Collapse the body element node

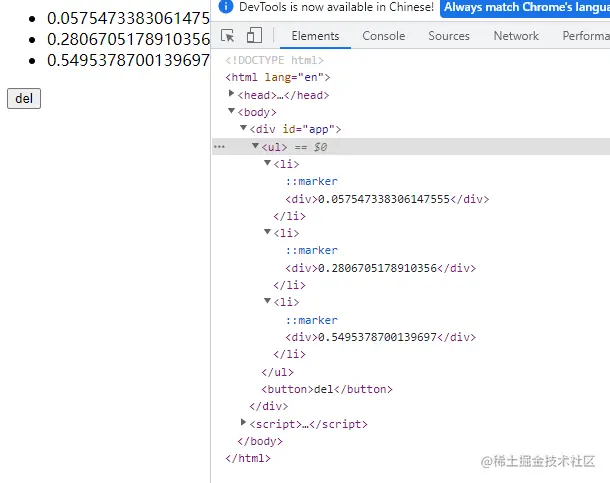(x=231, y=111)
